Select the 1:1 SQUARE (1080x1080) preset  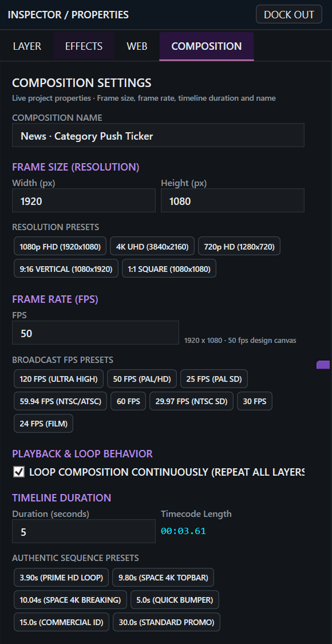pyautogui.click(x=169, y=268)
